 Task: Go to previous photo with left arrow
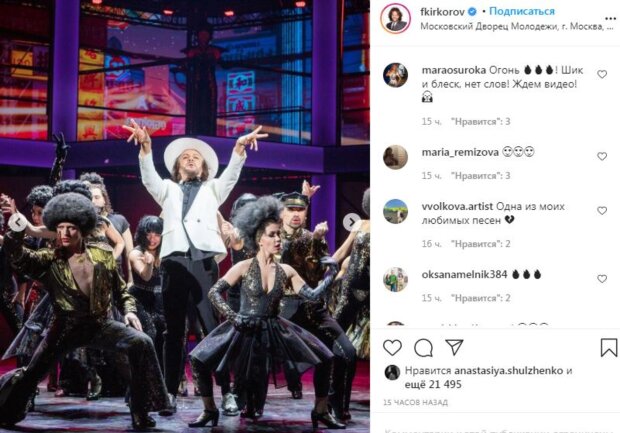click(x=18, y=222)
